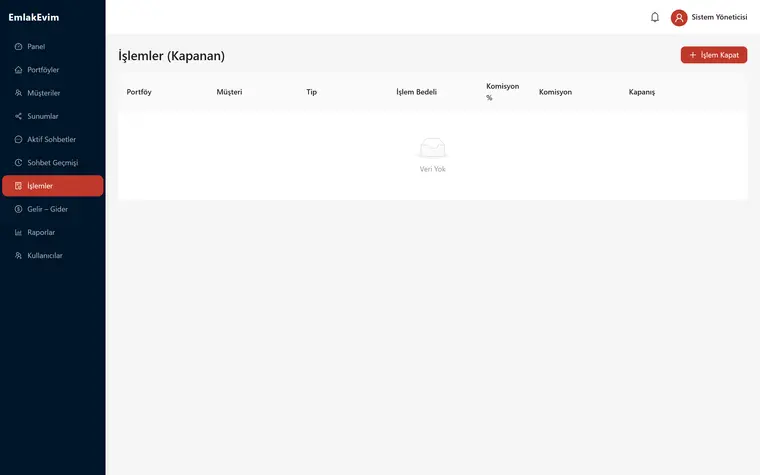Click the red user avatar icon
This screenshot has height=475, width=760.
(679, 17)
